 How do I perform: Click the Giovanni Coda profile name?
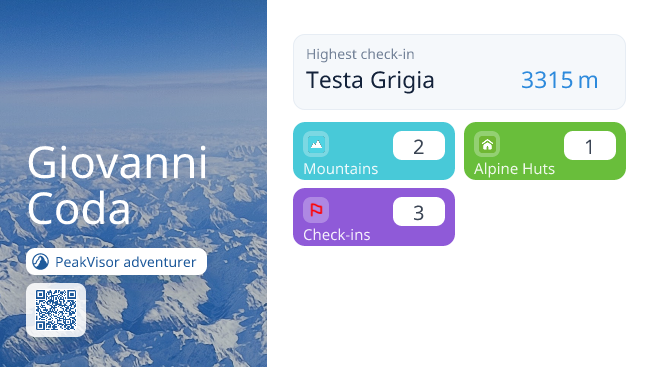tap(117, 185)
